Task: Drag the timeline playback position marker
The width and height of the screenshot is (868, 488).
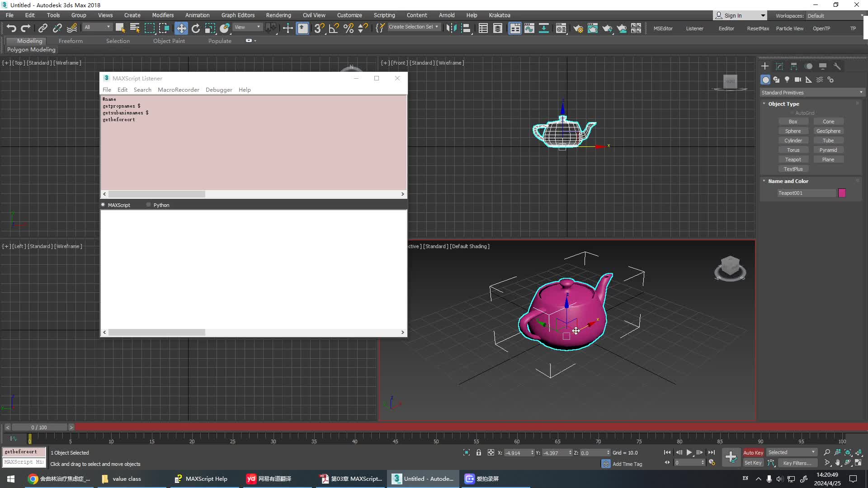Action: (30, 439)
